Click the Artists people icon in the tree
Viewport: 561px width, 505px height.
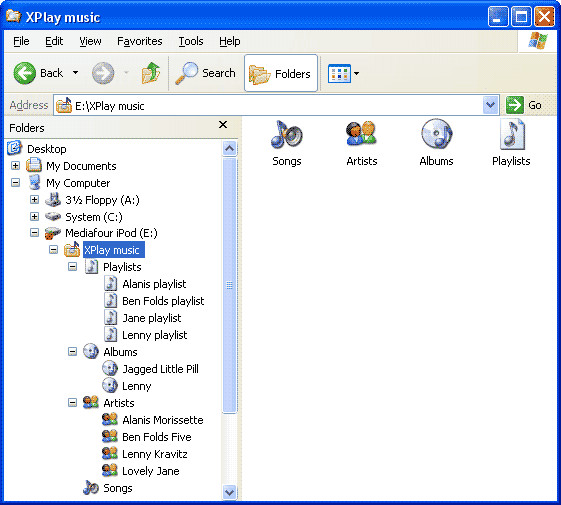point(91,402)
